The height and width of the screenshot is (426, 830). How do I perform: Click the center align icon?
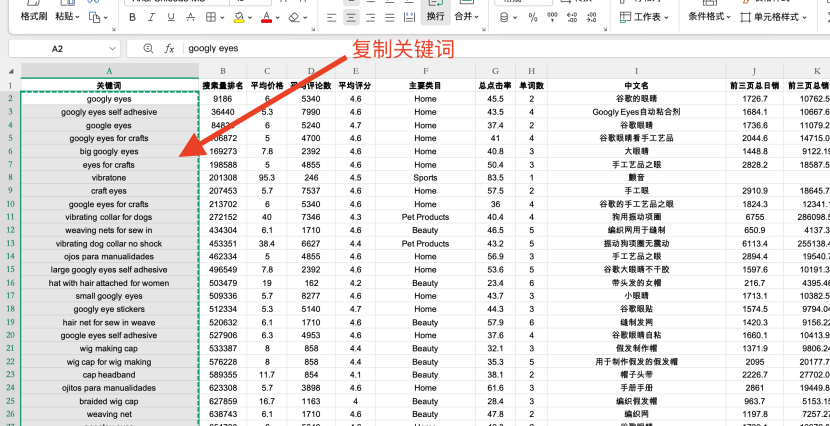(352, 17)
